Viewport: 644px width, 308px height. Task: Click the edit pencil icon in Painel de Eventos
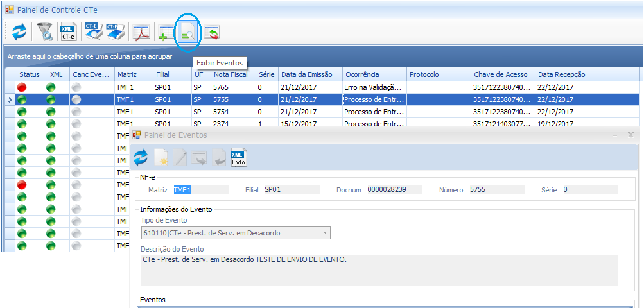(x=180, y=158)
